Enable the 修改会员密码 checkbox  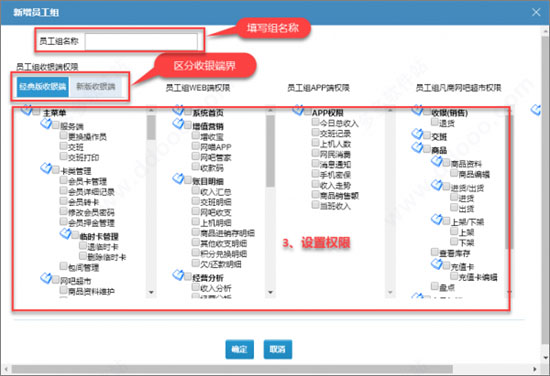point(63,211)
